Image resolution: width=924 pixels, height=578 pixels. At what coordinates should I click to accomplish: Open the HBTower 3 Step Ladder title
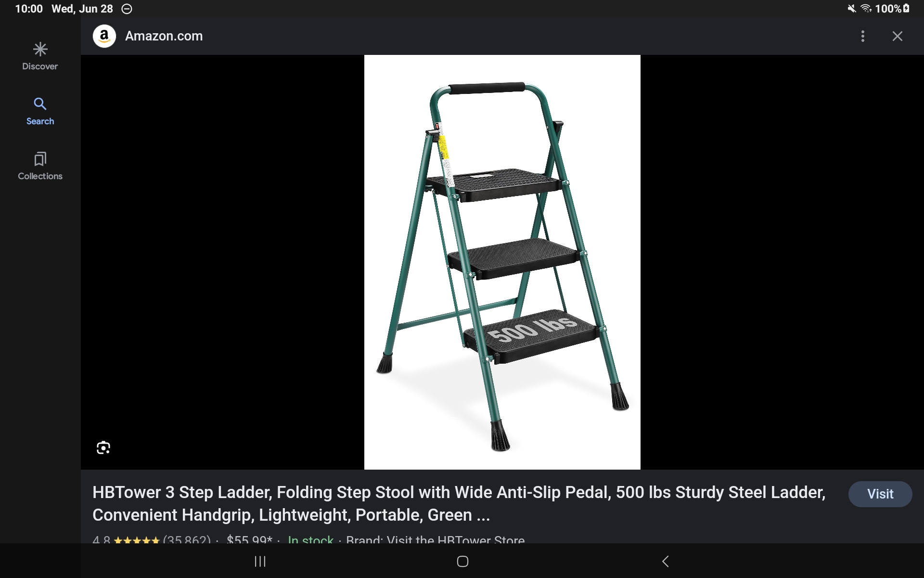(459, 504)
